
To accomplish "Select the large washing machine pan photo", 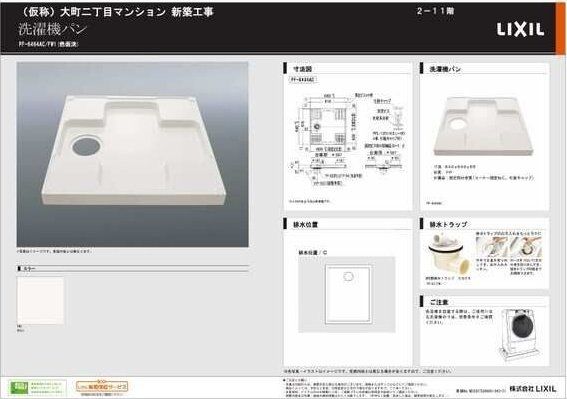I will pyautogui.click(x=132, y=154).
